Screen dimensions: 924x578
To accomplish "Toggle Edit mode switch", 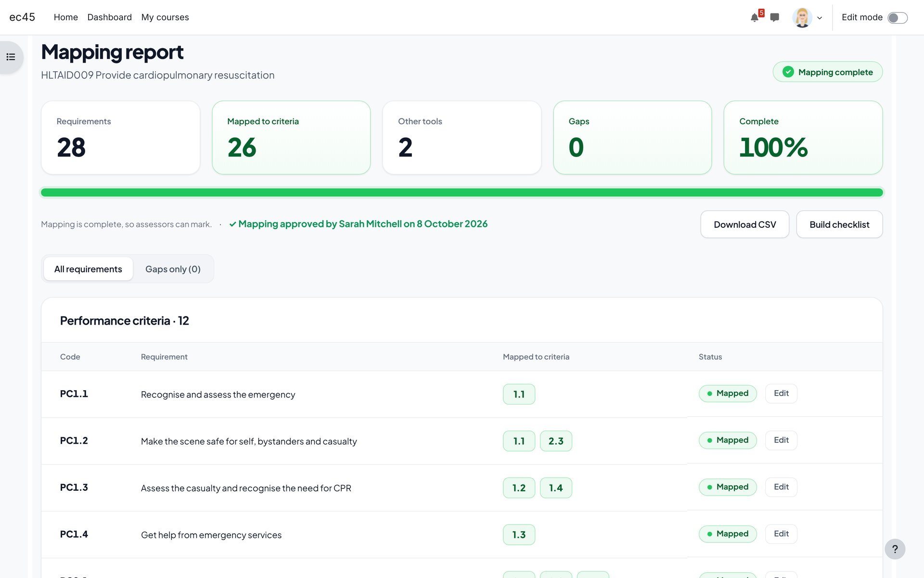I will (897, 18).
